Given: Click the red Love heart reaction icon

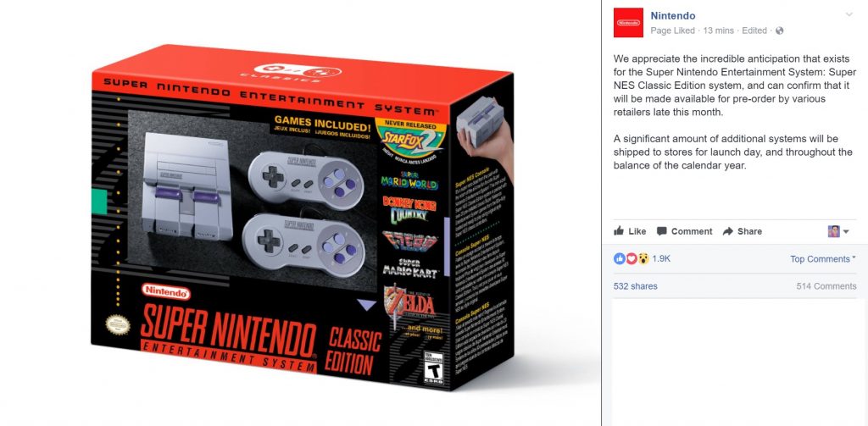Looking at the screenshot, I should [631, 258].
